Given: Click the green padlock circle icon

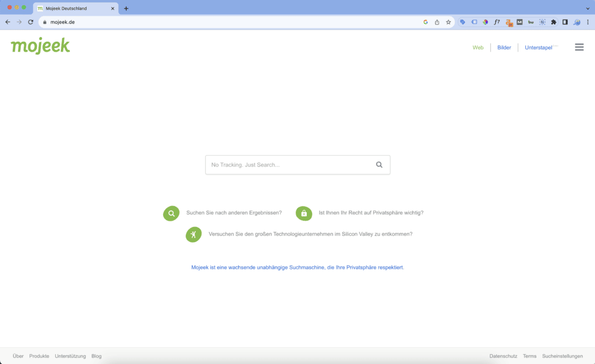Looking at the screenshot, I should pos(304,213).
